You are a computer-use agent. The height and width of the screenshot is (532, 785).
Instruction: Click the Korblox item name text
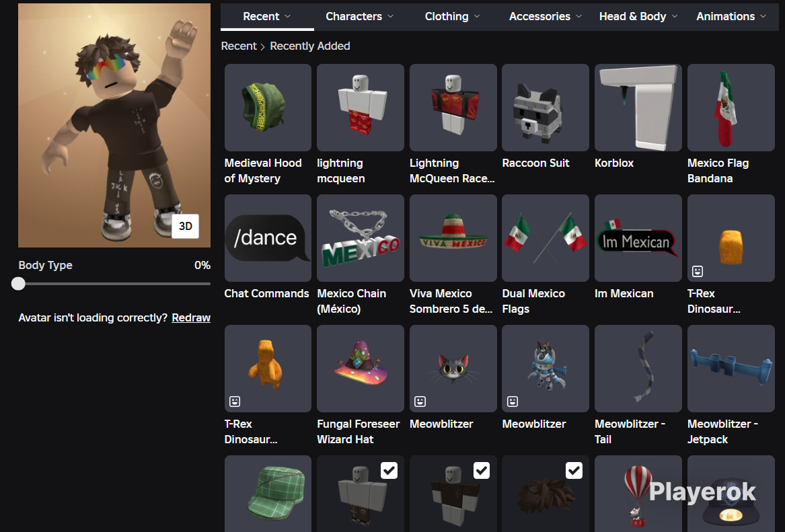tap(614, 163)
